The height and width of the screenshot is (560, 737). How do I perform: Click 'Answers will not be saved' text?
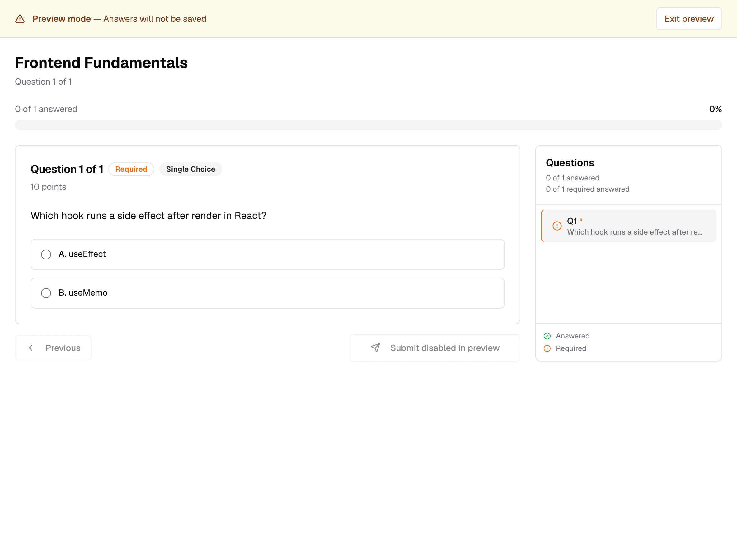coord(155,19)
